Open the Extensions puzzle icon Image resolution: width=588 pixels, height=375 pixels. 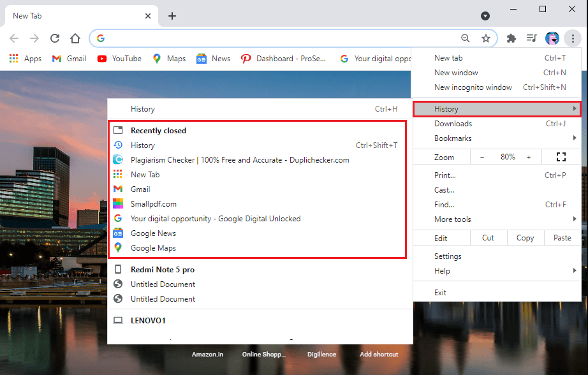511,38
